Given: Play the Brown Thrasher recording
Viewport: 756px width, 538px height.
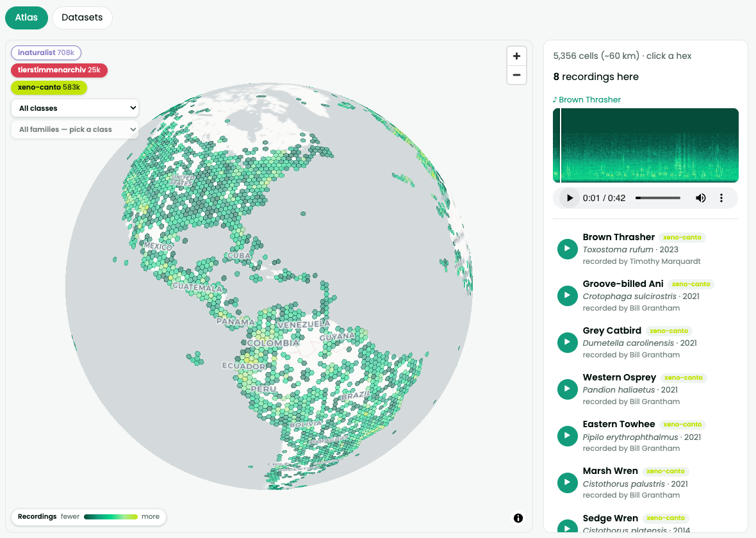Looking at the screenshot, I should [568, 249].
